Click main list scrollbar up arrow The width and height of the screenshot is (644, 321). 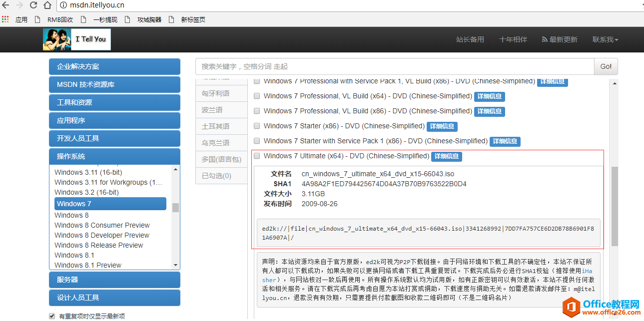(615, 84)
